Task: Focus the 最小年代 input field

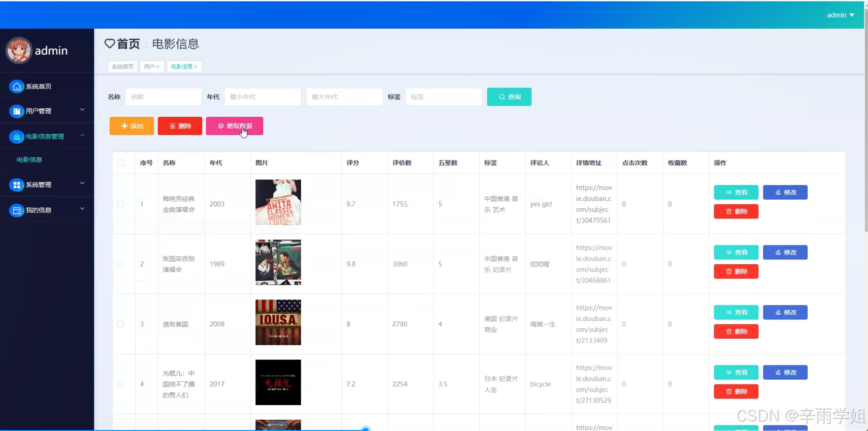Action: coord(262,97)
